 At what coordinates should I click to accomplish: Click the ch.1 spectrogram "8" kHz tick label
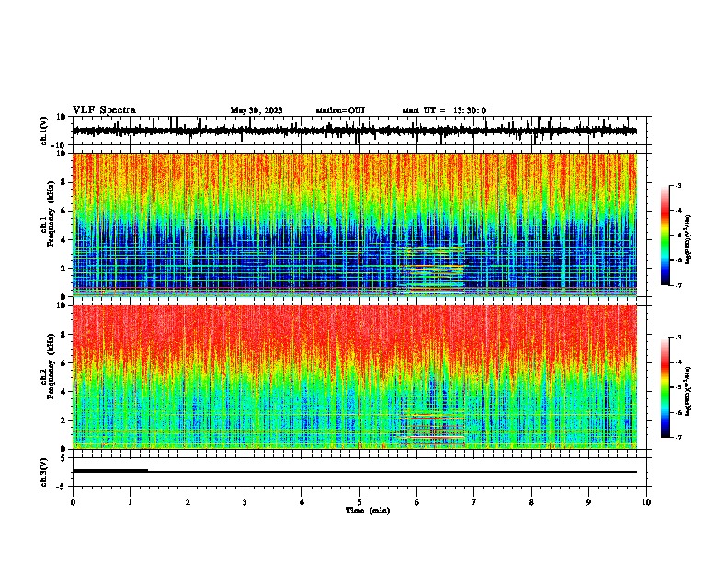point(64,182)
